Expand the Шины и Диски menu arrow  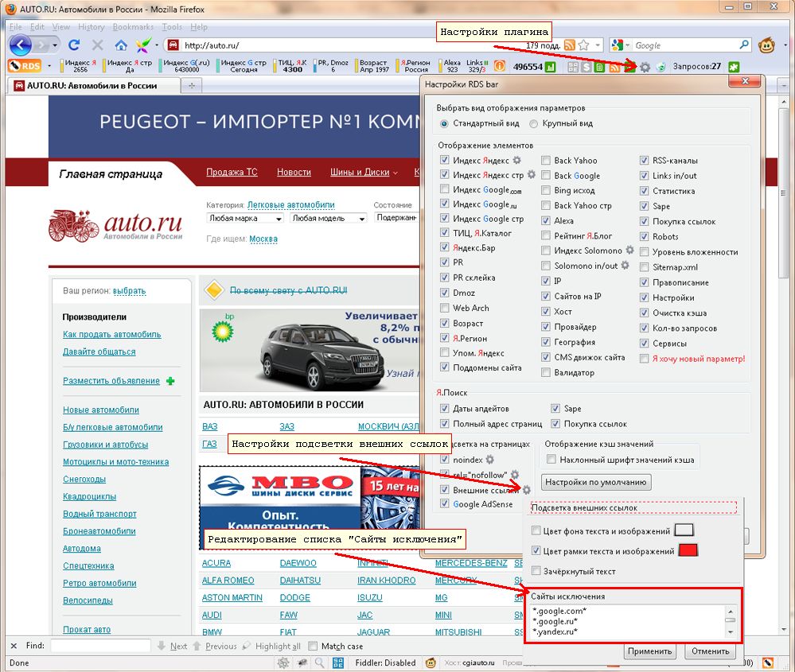coord(396,173)
